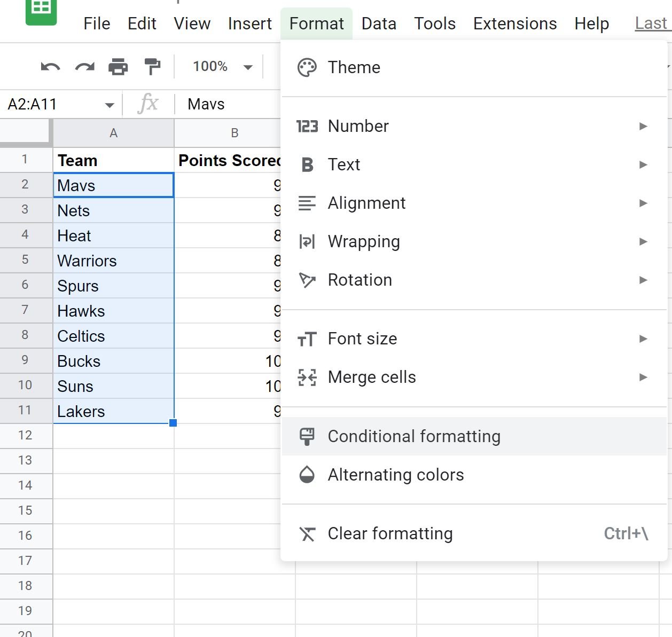Screen dimensions: 672x637
Task: Click the Last edit link
Action: point(653,23)
